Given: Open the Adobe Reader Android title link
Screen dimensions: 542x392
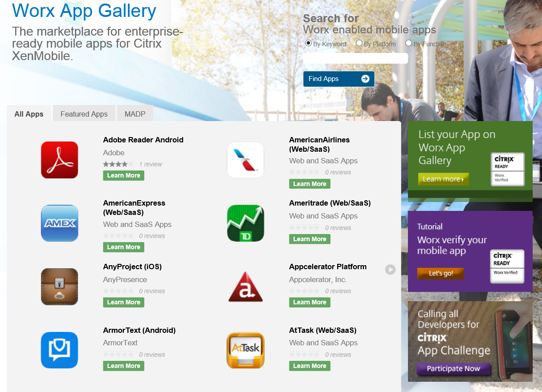Looking at the screenshot, I should click(143, 140).
